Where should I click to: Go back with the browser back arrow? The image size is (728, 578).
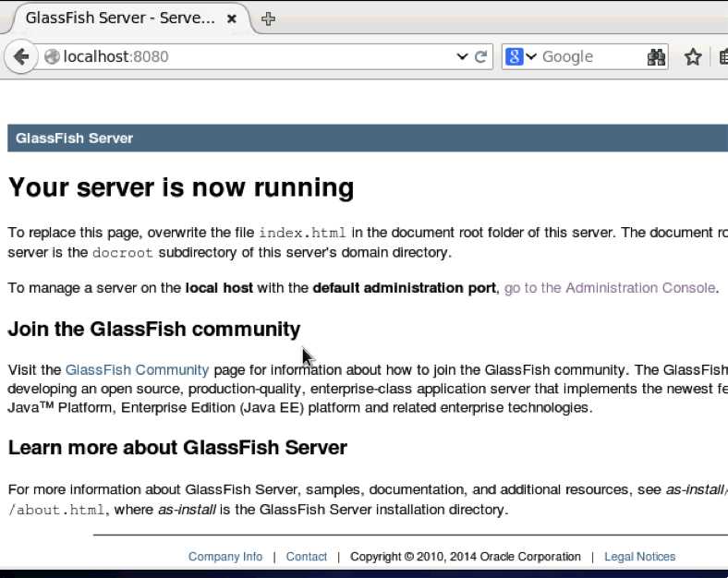click(21, 56)
